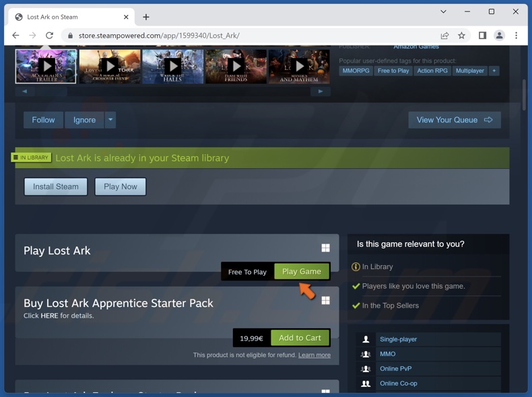Play the Witcher crossover event video thumbnail
This screenshot has width=532, height=397.
[110, 67]
